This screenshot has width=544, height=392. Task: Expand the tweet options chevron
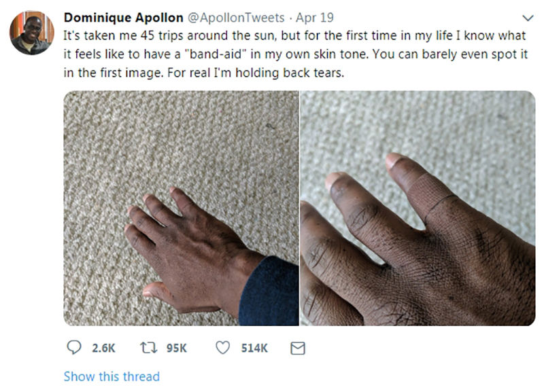(527, 18)
